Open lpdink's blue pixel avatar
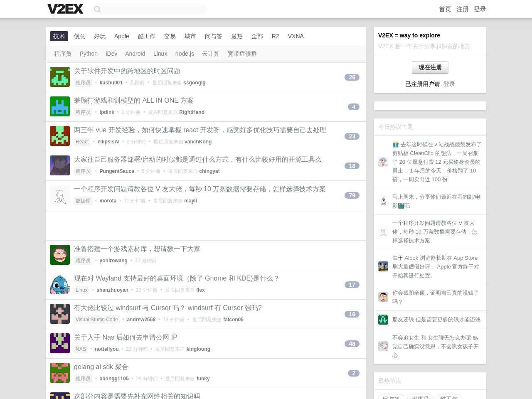 60,106
